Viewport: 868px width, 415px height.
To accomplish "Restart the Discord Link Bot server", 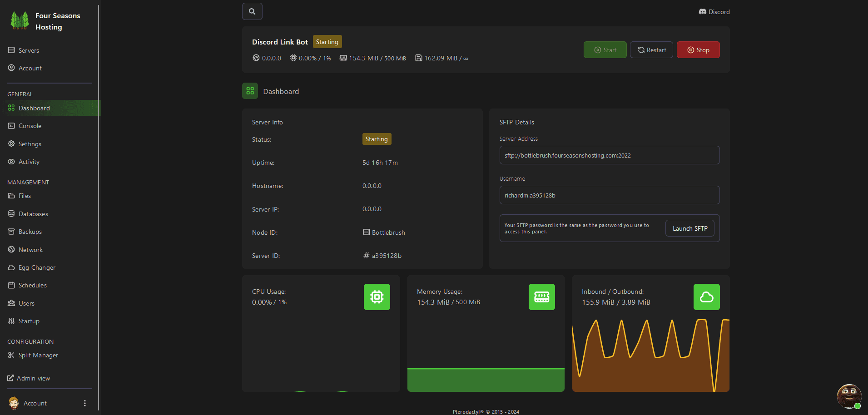I will pyautogui.click(x=651, y=50).
